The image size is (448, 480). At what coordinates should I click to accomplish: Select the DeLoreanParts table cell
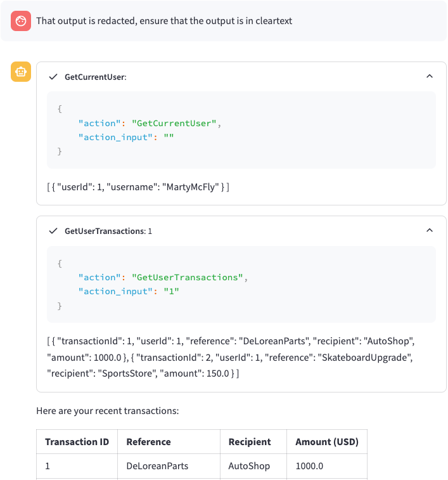pos(157,466)
